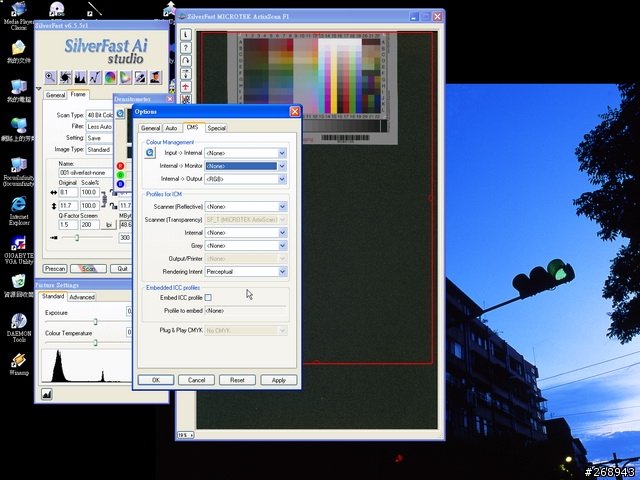Click the blue B channel circle in Densitometer
Image resolution: width=640 pixels, height=480 pixels.
pos(120,184)
